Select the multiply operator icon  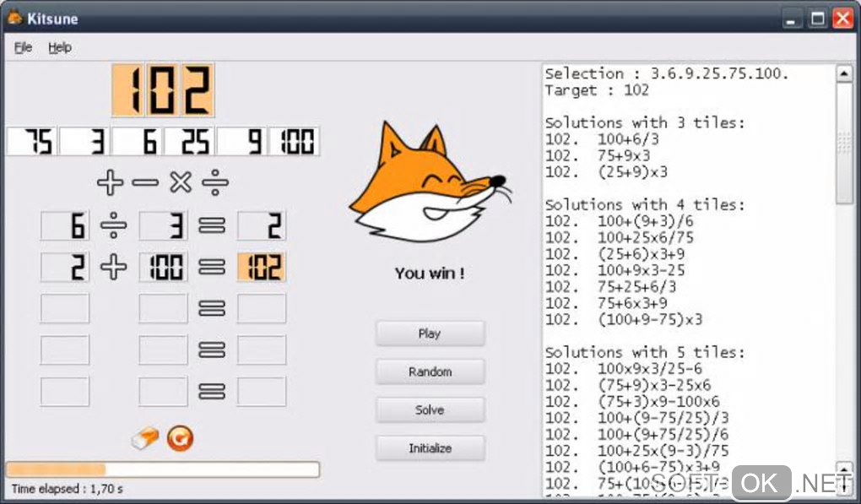pyautogui.click(x=181, y=183)
